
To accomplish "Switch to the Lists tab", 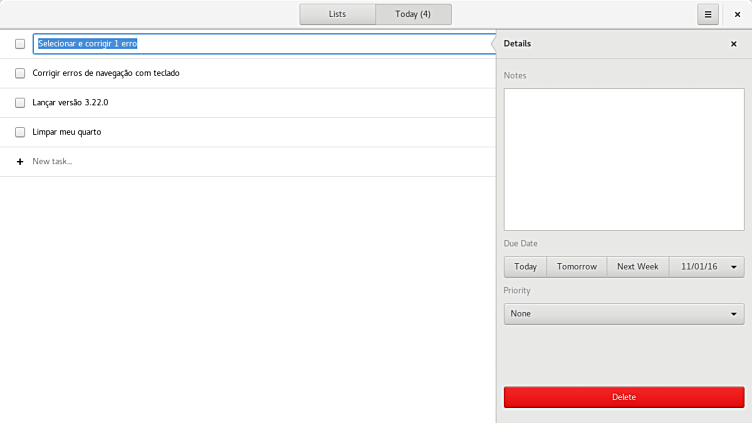I will pyautogui.click(x=337, y=14).
